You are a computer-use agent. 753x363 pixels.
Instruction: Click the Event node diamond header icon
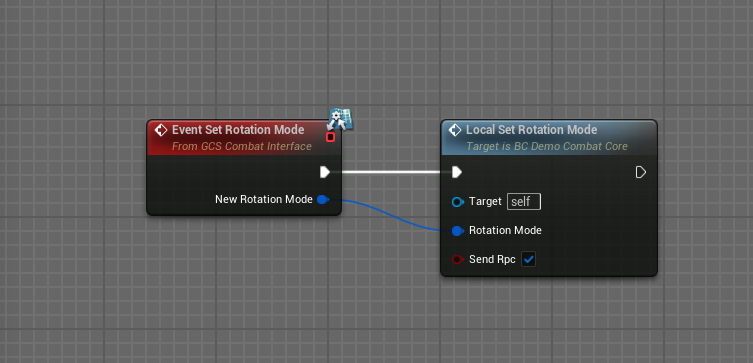click(x=161, y=130)
